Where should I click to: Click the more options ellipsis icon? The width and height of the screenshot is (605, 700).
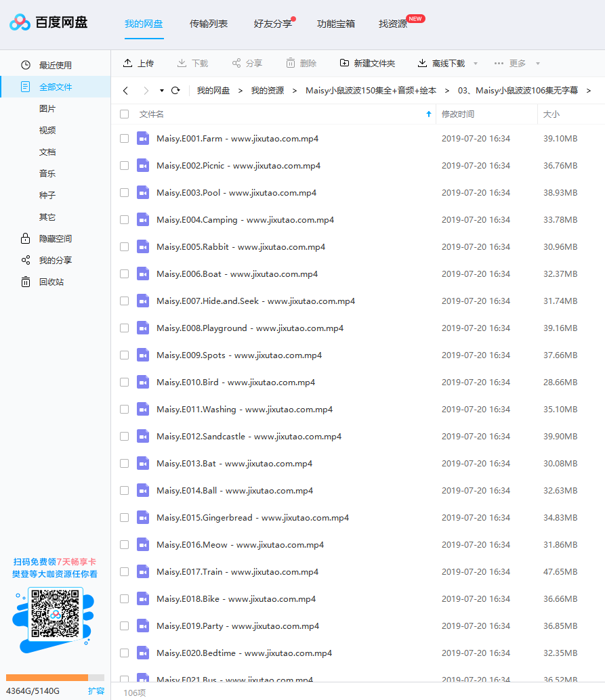click(x=499, y=64)
